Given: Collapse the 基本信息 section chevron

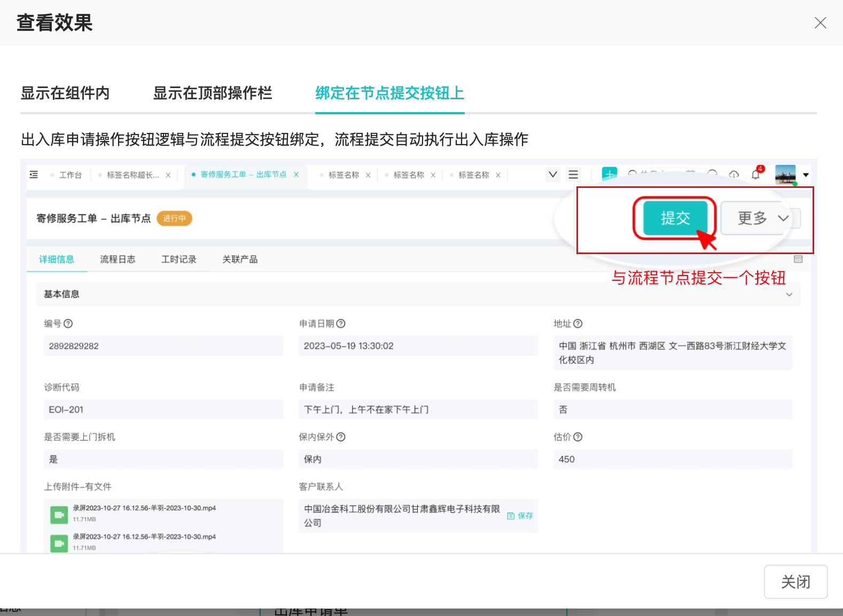Looking at the screenshot, I should coord(789,295).
